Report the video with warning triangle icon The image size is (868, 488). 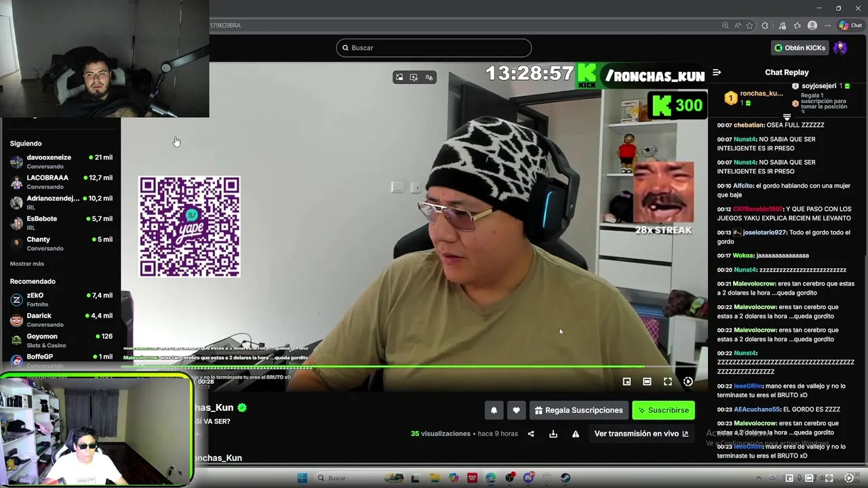[576, 434]
